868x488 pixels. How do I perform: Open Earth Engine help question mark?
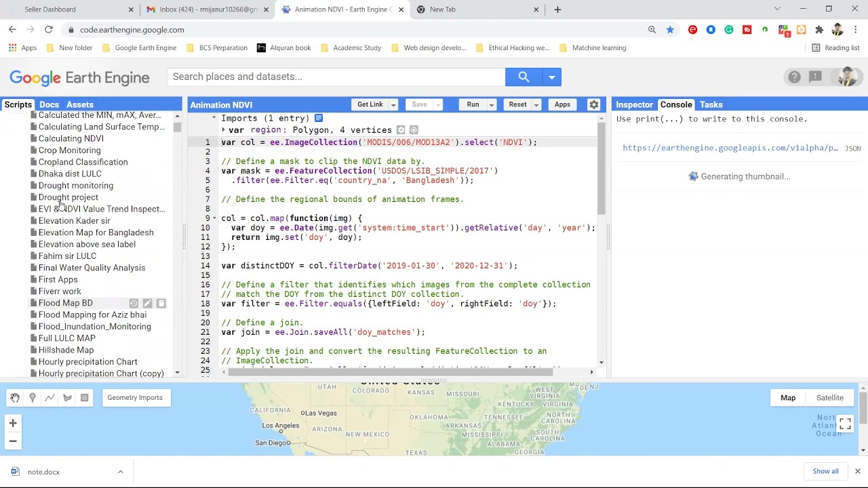794,77
